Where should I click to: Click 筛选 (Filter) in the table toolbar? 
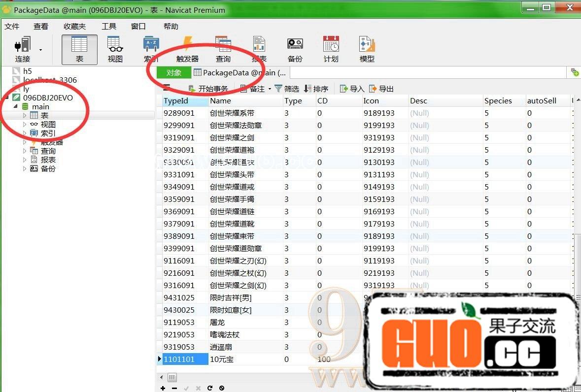(x=287, y=89)
